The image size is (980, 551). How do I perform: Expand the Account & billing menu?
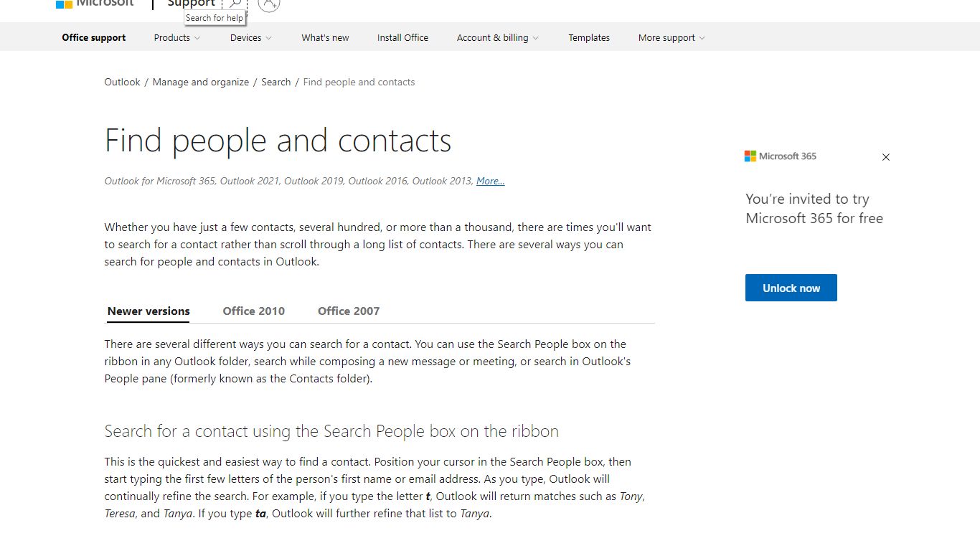tap(498, 38)
